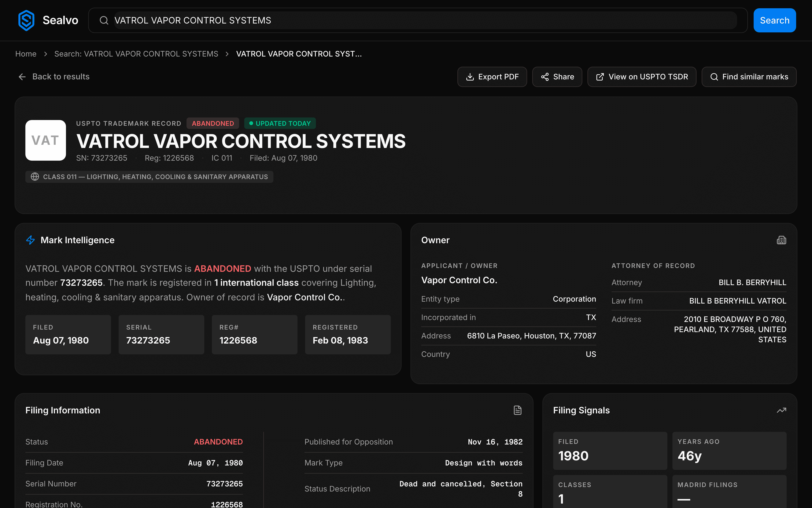Screen dimensions: 812x508
Task: Open the Search: VATROL VAPOR CONTROL SYSTEMS breadcrumb
Action: 136,54
